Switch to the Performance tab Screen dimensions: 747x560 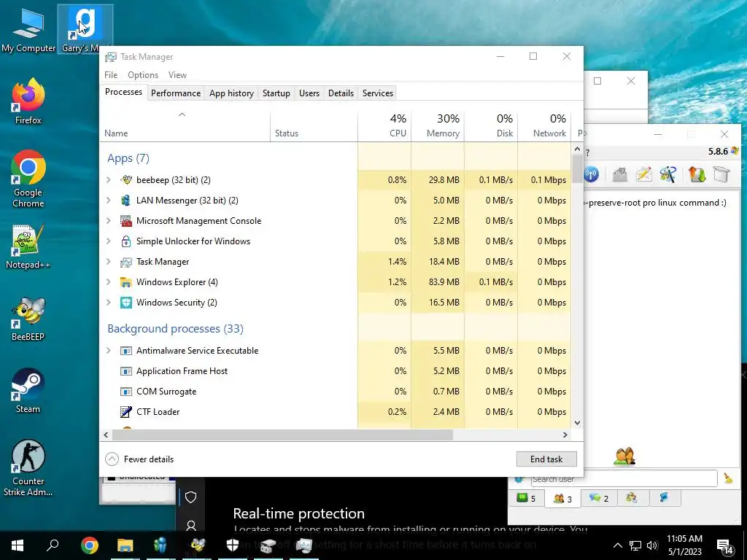pyautogui.click(x=176, y=93)
